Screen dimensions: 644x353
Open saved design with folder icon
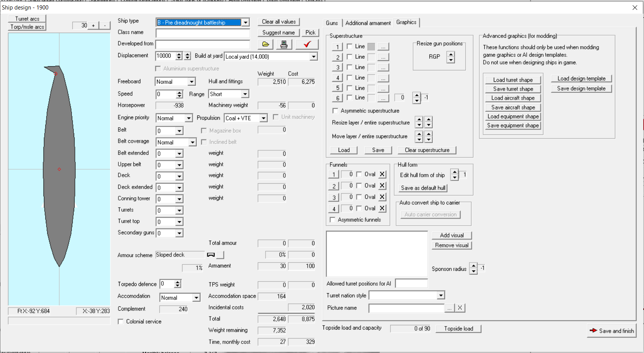tap(266, 44)
